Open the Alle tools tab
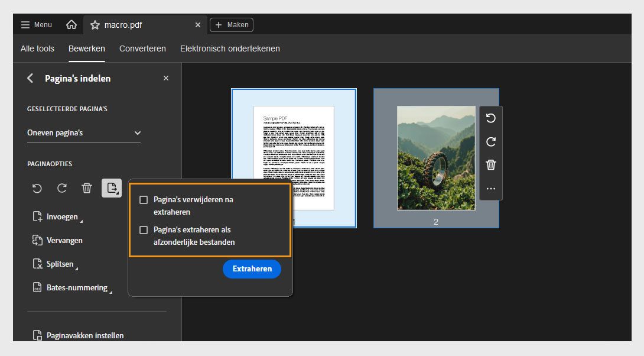The width and height of the screenshot is (644, 356). click(37, 48)
